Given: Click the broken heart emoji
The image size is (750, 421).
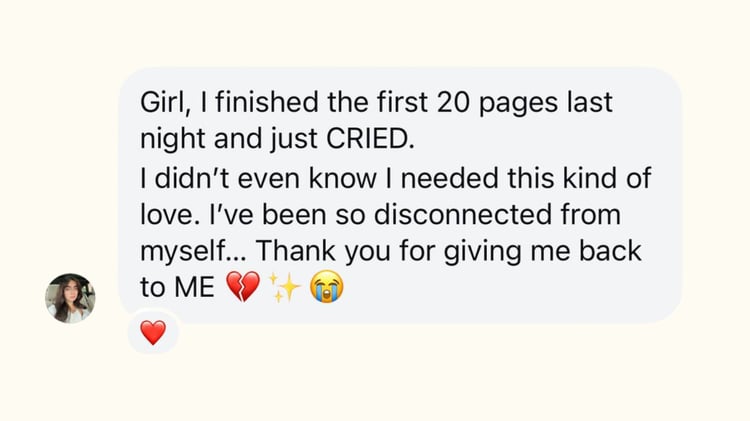Looking at the screenshot, I should pyautogui.click(x=243, y=288).
